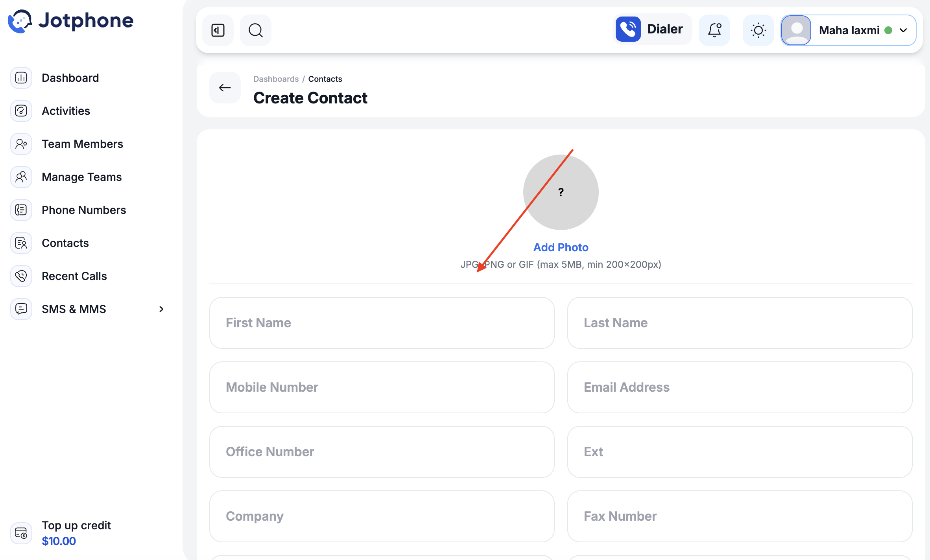The width and height of the screenshot is (930, 560).
Task: Click the Top up credit wallet icon
Action: coord(21,533)
